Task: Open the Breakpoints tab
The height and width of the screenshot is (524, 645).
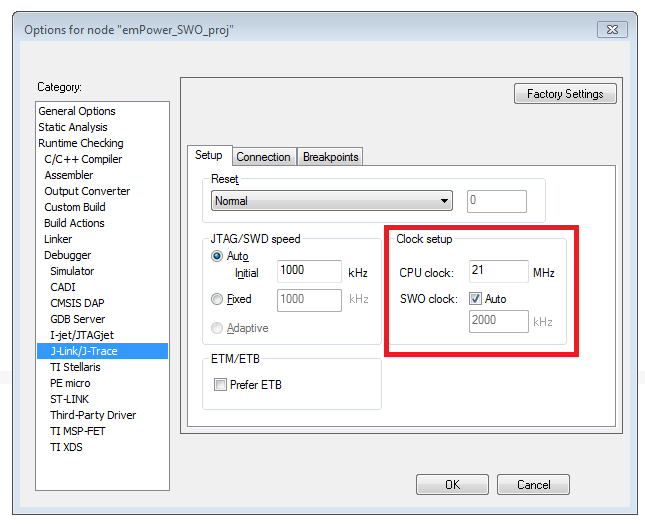Action: [330, 157]
